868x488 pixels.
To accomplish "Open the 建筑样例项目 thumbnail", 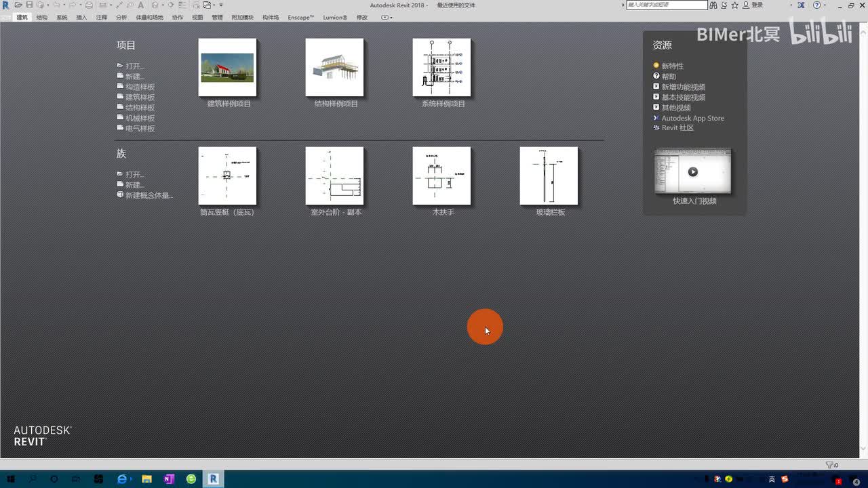I will [x=228, y=68].
